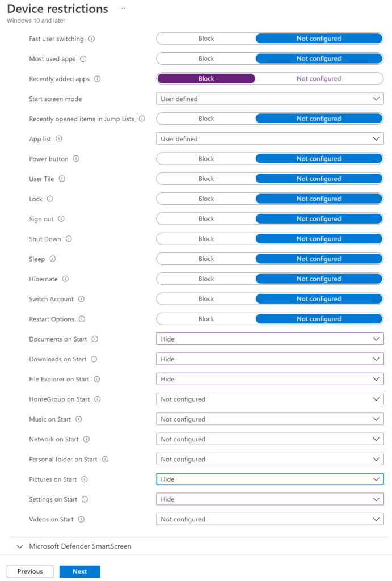Click Settings on Start info icon
This screenshot has height=581, width=392.
tap(85, 499)
